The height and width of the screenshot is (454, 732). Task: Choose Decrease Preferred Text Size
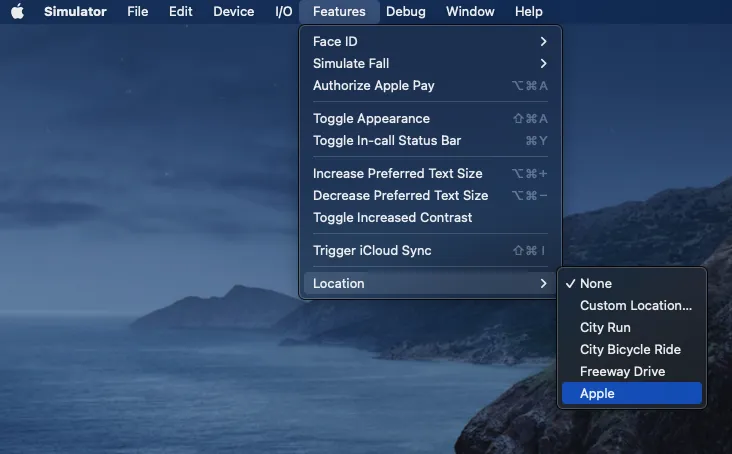[430, 196]
